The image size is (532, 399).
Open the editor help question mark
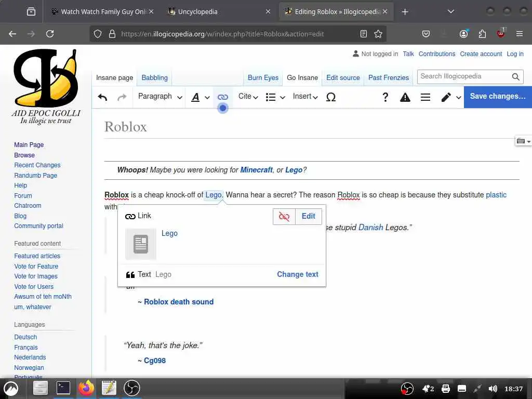(x=385, y=97)
